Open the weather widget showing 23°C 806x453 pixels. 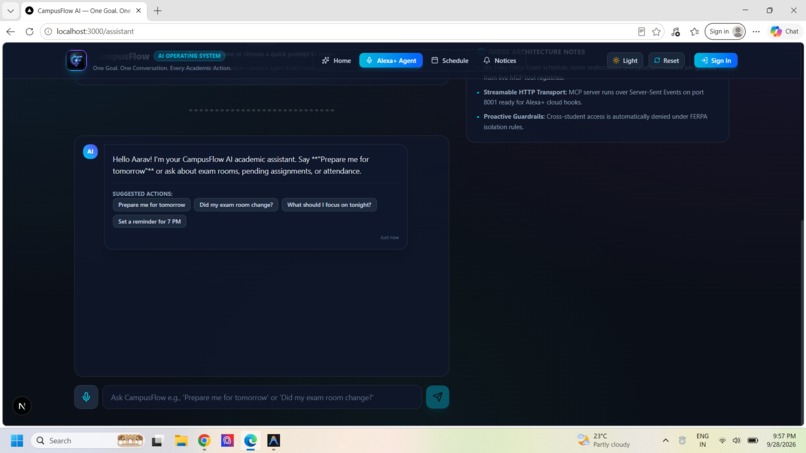coord(603,440)
